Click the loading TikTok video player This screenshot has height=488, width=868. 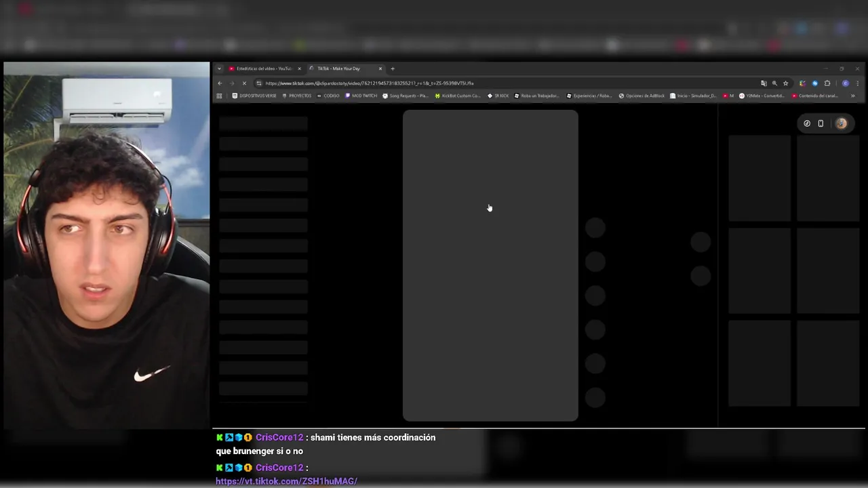click(x=490, y=266)
